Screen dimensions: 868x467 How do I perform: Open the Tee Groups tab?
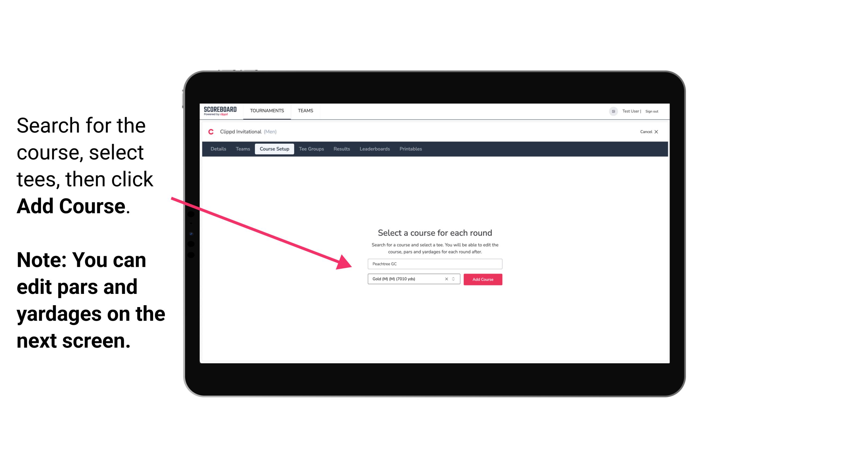coord(311,149)
